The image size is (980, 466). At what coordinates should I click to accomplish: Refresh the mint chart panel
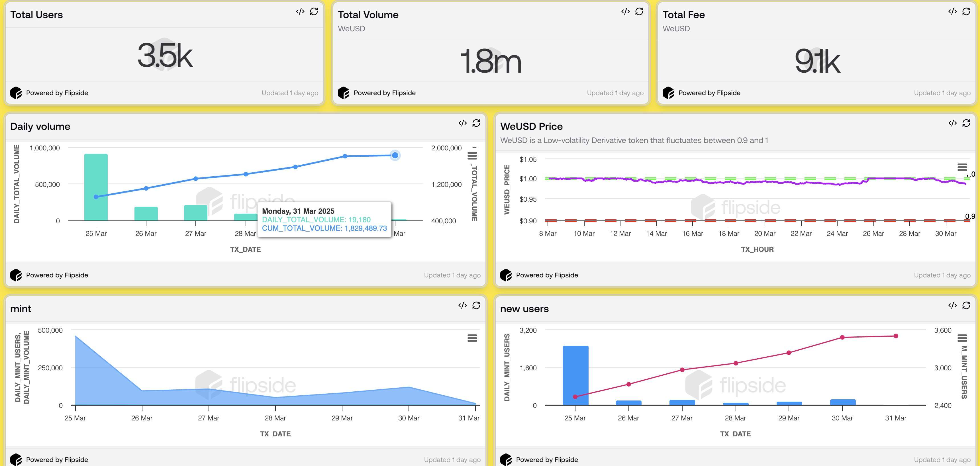[476, 305]
